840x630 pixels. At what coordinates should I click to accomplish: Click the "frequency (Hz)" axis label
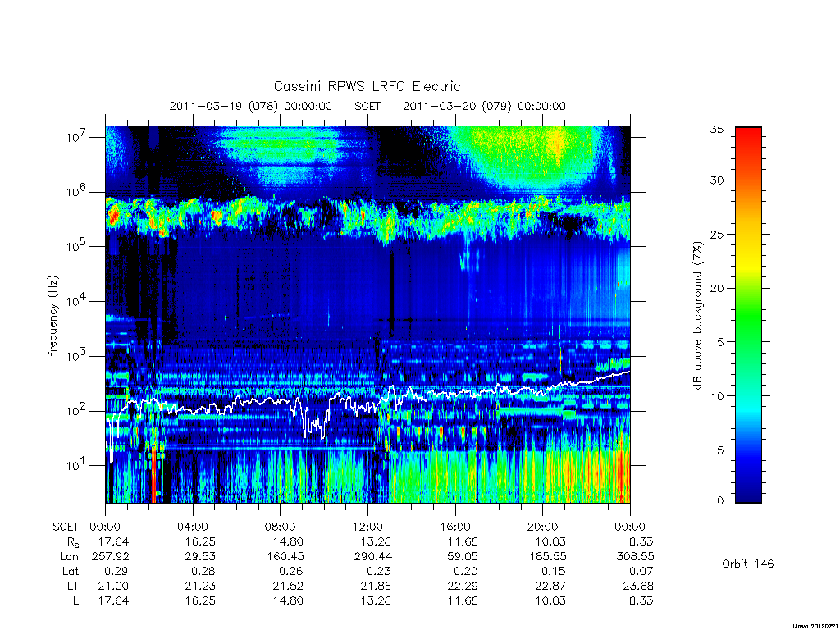(x=52, y=316)
